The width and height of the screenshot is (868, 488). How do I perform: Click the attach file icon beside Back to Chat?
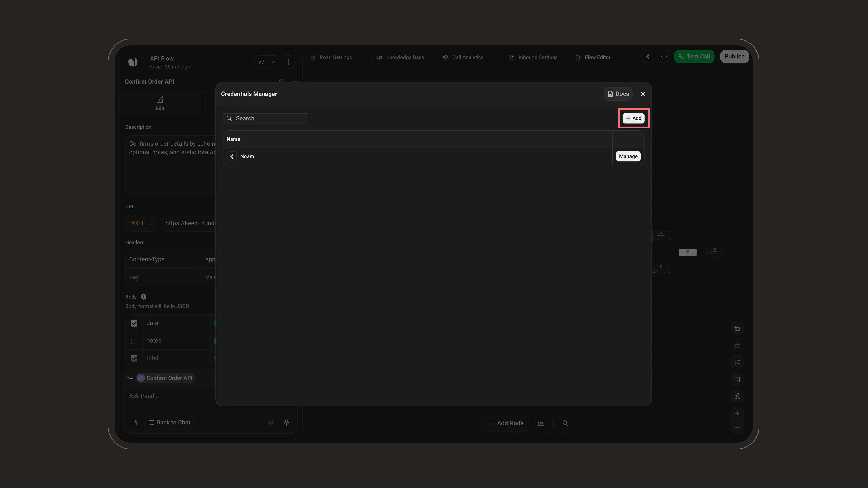(134, 422)
